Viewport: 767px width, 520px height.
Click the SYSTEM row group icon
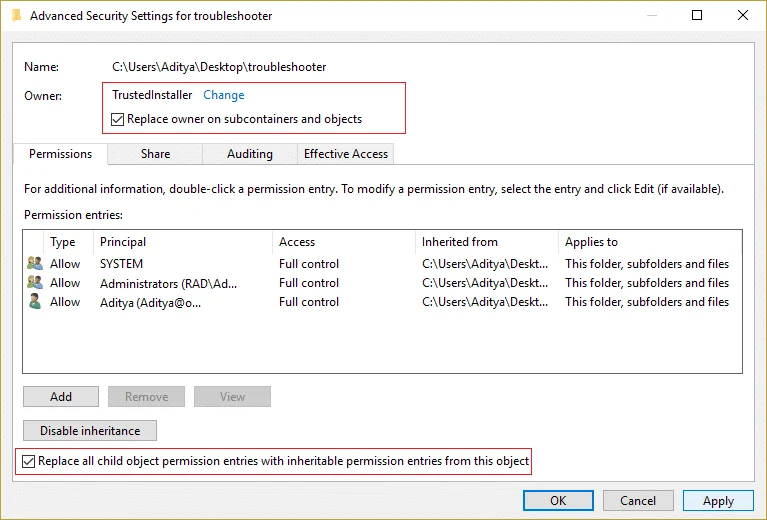click(35, 263)
